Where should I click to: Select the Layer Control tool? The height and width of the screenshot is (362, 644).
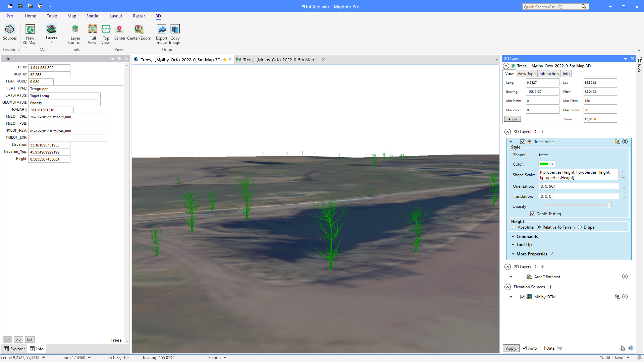(75, 34)
